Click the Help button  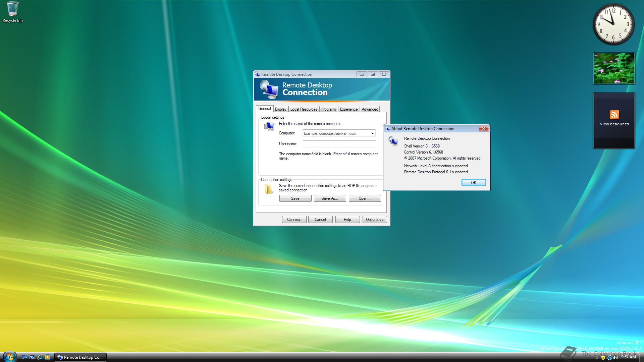click(x=347, y=220)
